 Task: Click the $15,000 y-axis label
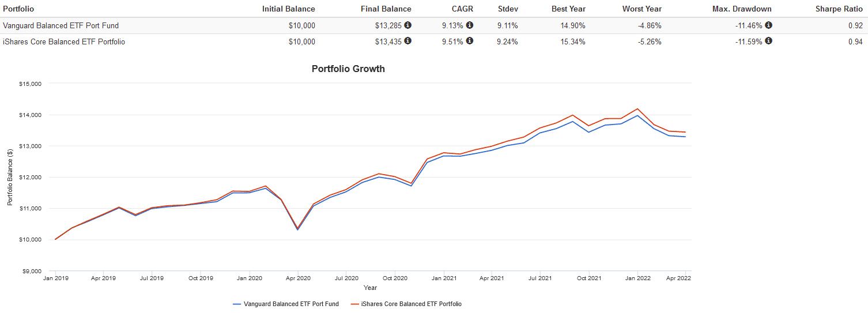coord(32,84)
